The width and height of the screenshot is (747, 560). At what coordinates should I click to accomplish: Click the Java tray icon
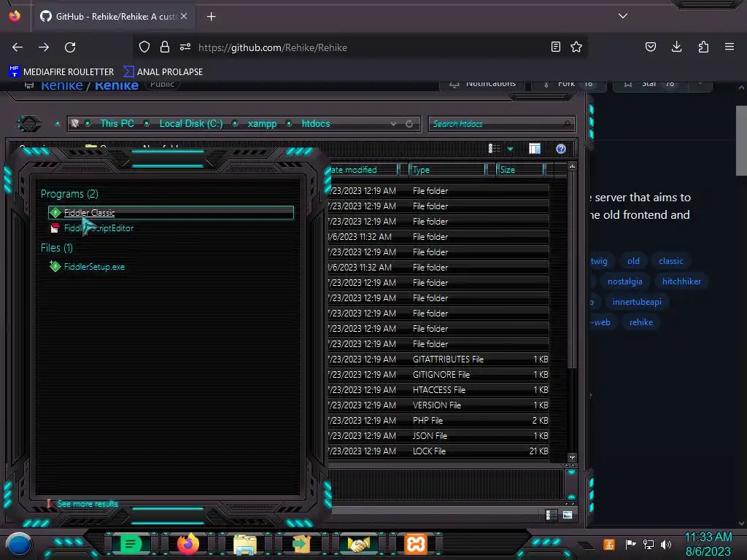[608, 544]
